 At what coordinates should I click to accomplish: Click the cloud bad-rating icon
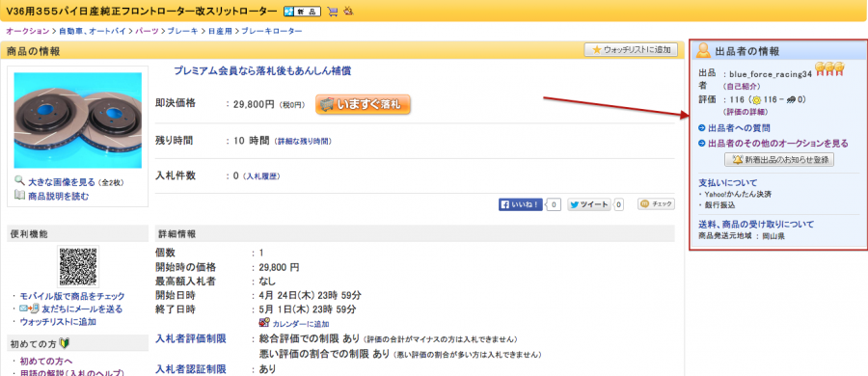(792, 99)
